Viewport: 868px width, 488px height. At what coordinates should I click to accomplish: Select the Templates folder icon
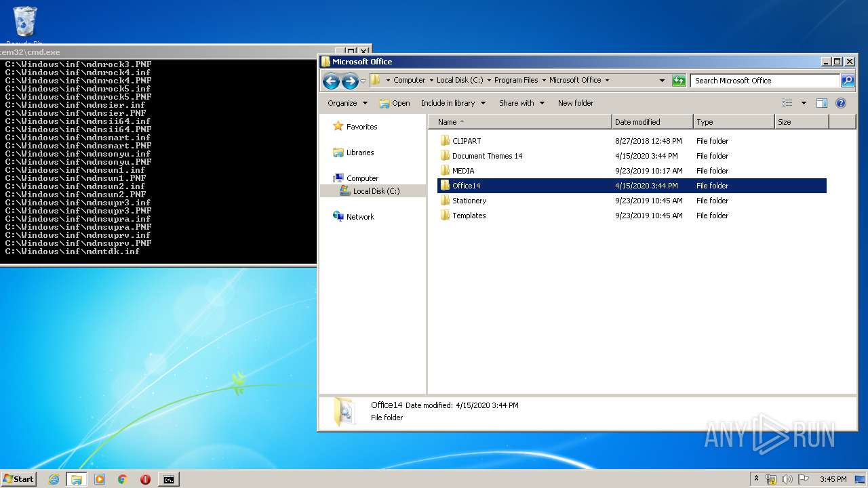click(445, 216)
